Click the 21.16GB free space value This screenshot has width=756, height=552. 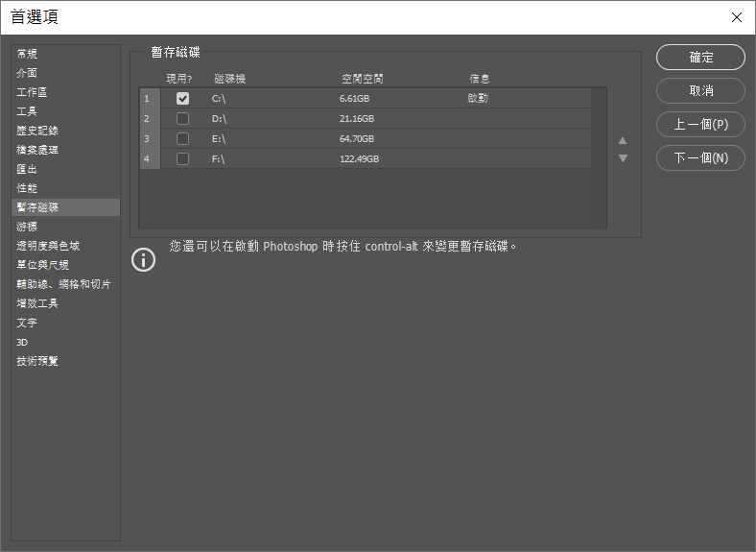click(357, 119)
